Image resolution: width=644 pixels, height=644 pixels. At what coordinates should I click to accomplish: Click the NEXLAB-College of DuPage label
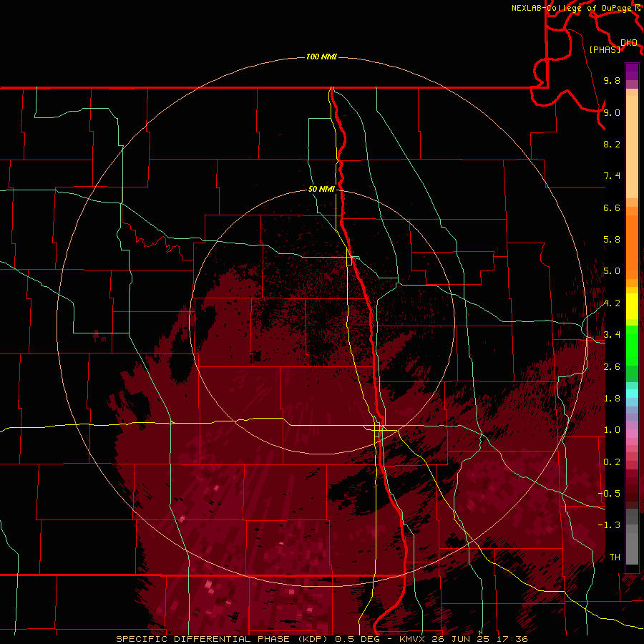coord(572,8)
